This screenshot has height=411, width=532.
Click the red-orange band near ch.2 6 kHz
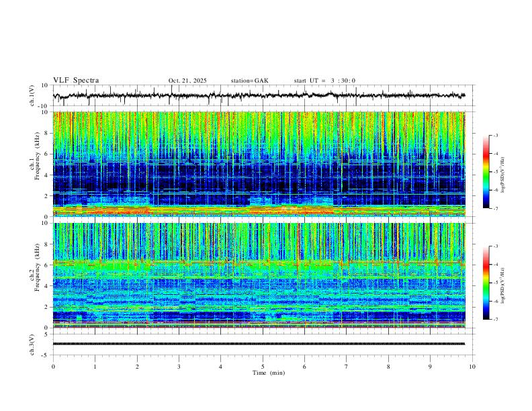pos(259,262)
